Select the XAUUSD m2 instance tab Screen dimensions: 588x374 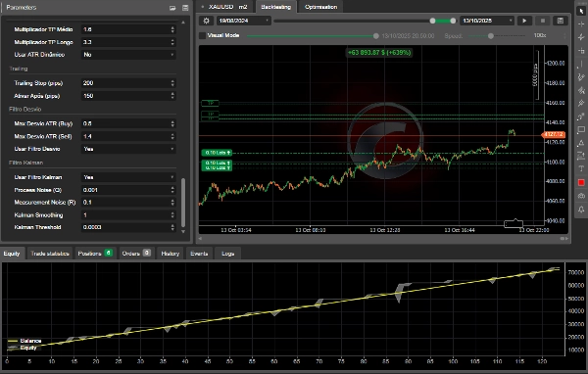click(225, 7)
